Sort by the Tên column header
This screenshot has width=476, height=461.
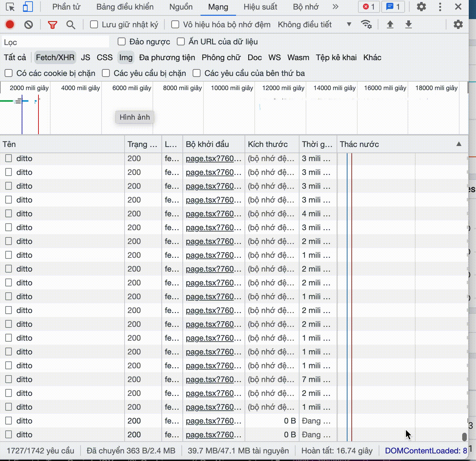(x=62, y=144)
